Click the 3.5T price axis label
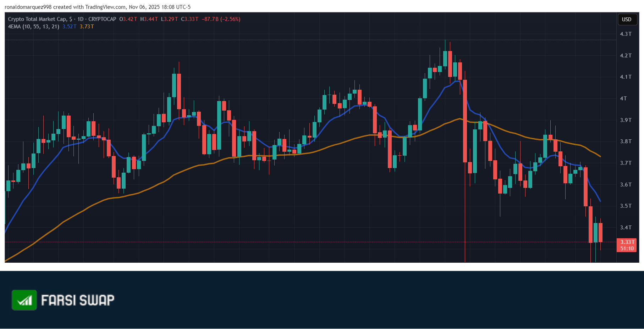 (626, 206)
